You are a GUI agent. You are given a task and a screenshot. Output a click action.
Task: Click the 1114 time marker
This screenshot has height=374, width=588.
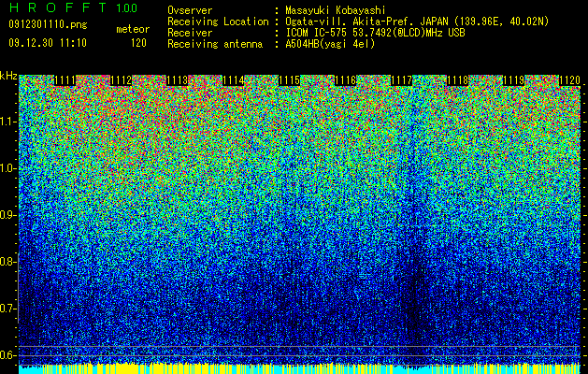[234, 80]
